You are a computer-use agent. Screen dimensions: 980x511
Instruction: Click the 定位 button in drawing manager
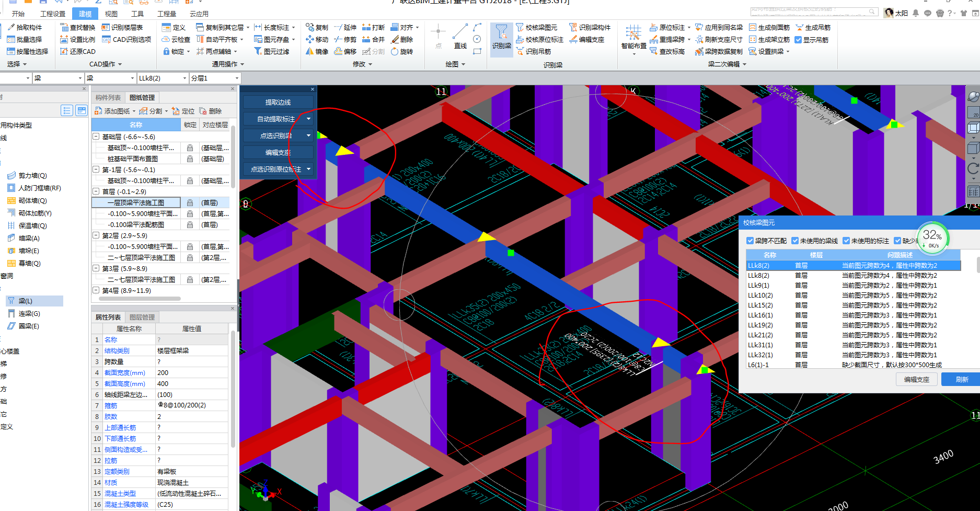point(183,111)
